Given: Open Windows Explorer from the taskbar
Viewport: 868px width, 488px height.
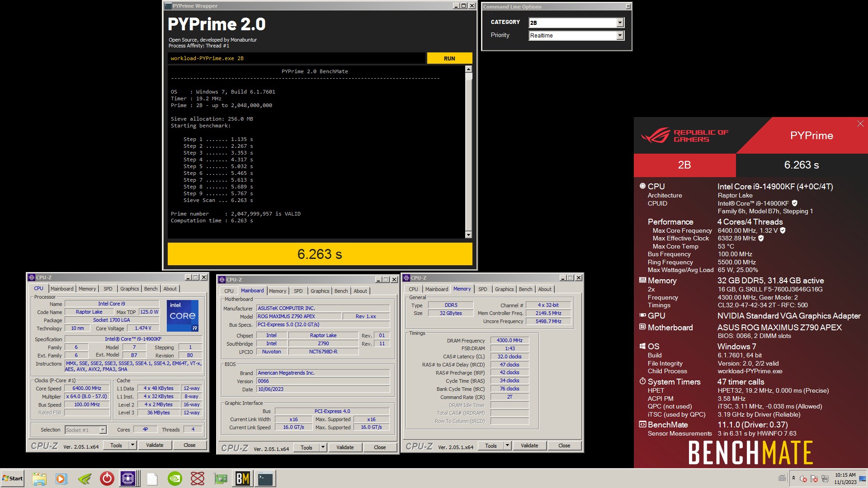Looking at the screenshot, I should click(x=39, y=479).
